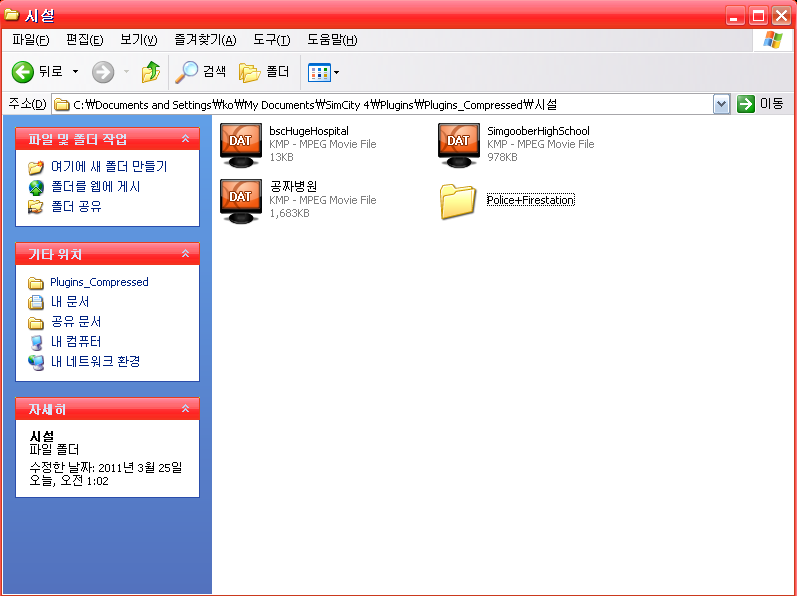797x596 pixels.
Task: Select the bscHugeHospital DAT file icon
Action: pos(241,145)
